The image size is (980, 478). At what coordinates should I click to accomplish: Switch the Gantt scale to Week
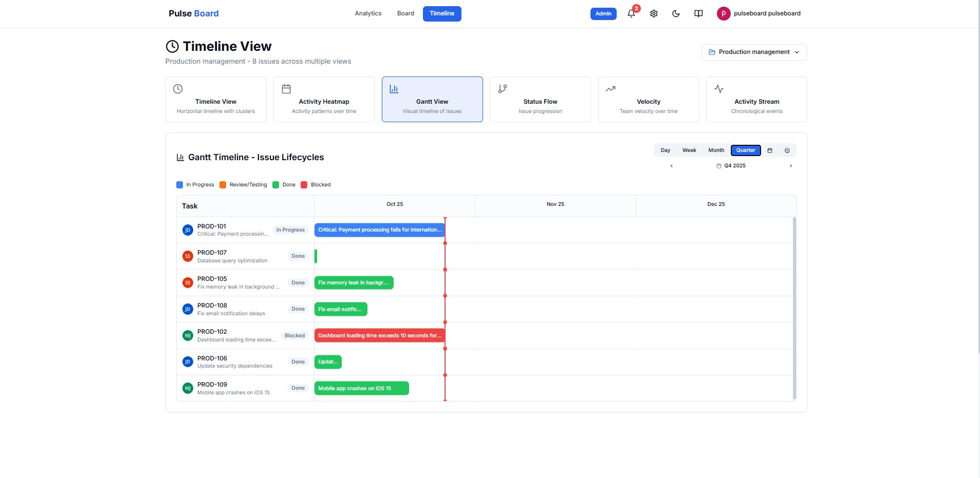pos(689,150)
